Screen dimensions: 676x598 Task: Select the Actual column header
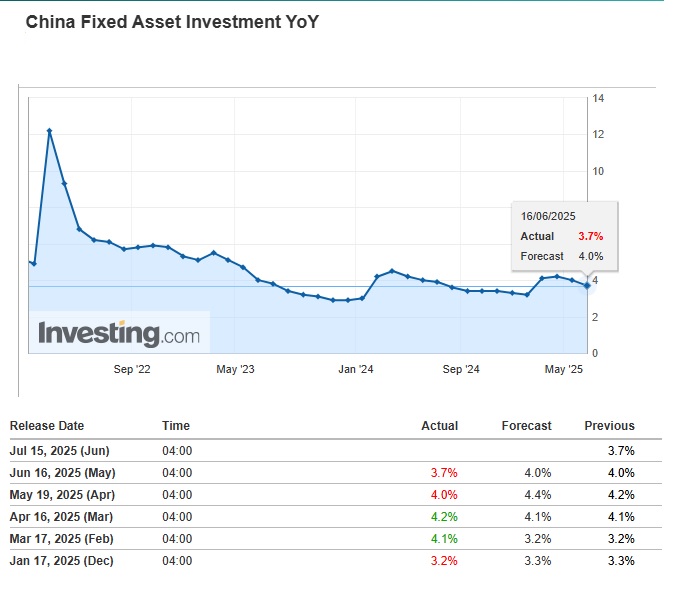[x=439, y=426]
